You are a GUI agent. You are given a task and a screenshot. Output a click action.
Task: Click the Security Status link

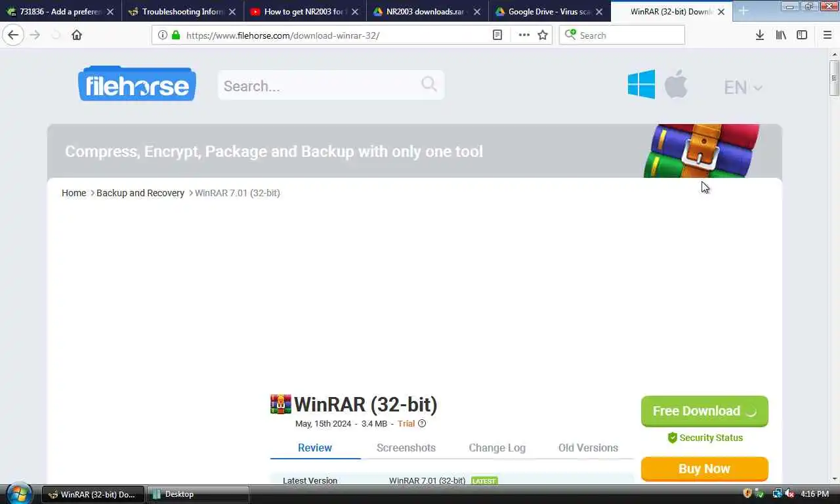click(705, 438)
